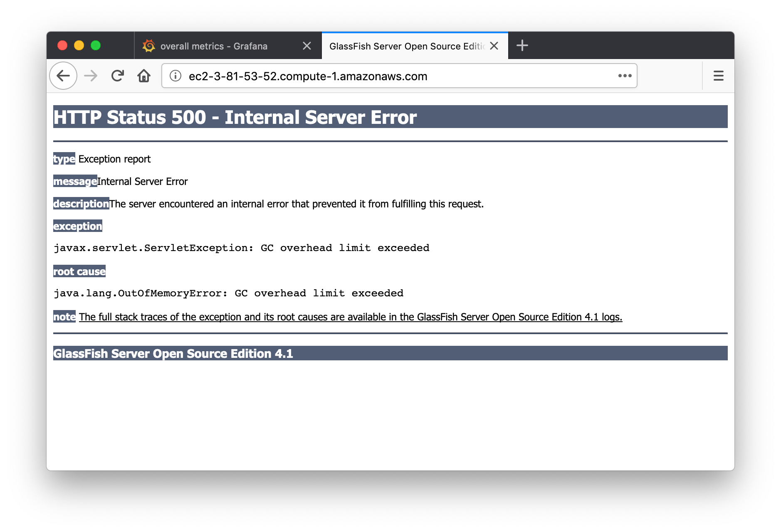781x532 pixels.
Task: Open the Firefox hamburger menu
Action: tap(719, 76)
